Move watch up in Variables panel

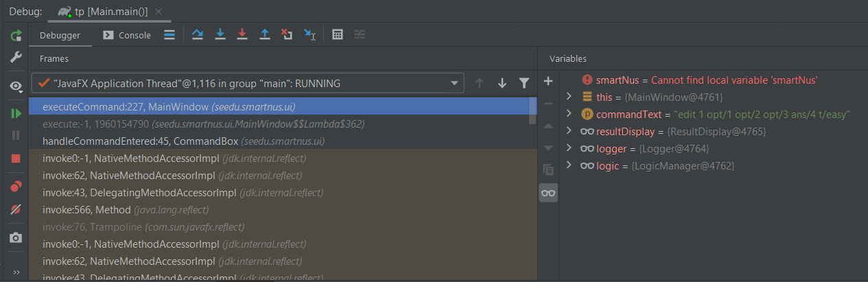[x=548, y=126]
